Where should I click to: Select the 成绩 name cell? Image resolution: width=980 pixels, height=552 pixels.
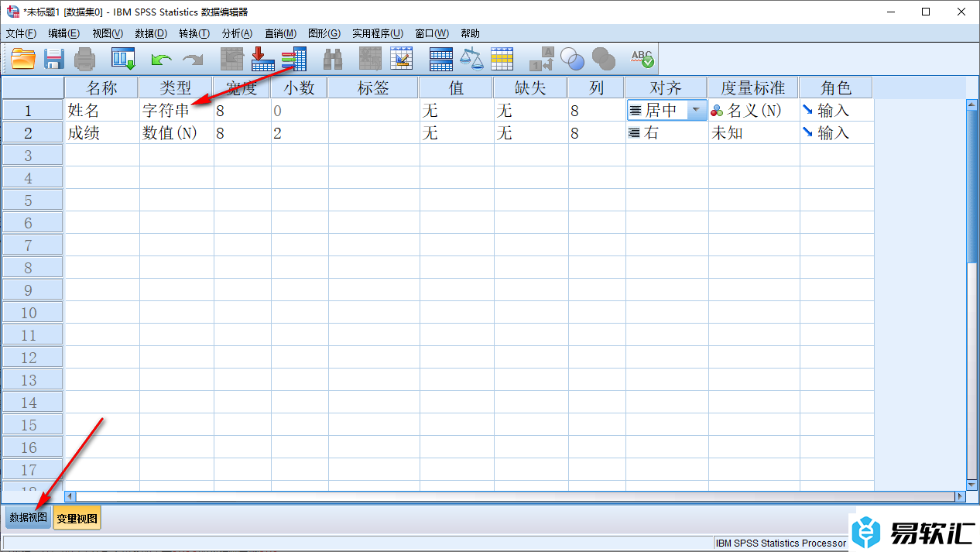[x=102, y=132]
